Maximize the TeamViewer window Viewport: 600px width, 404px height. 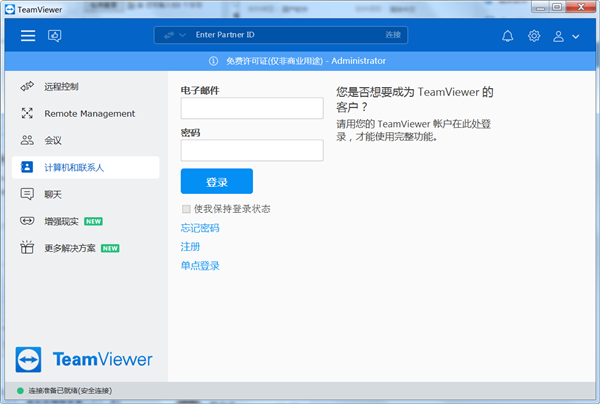557,7
